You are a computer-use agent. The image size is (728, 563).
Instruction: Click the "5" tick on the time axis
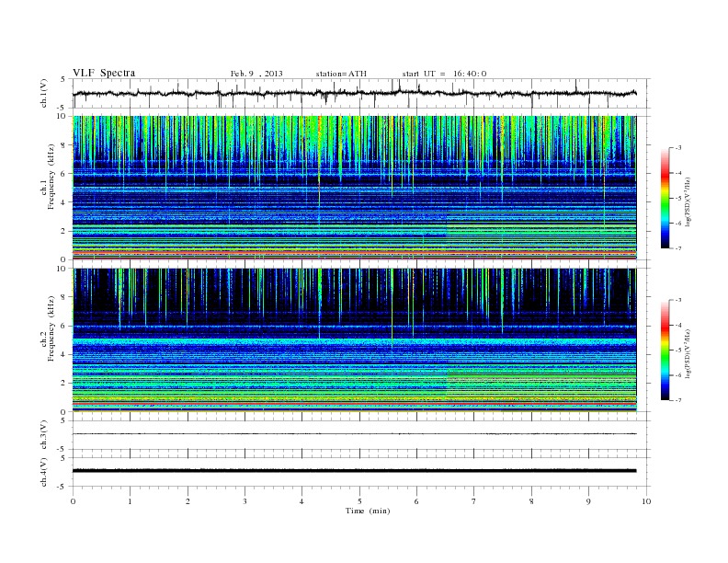coord(359,501)
